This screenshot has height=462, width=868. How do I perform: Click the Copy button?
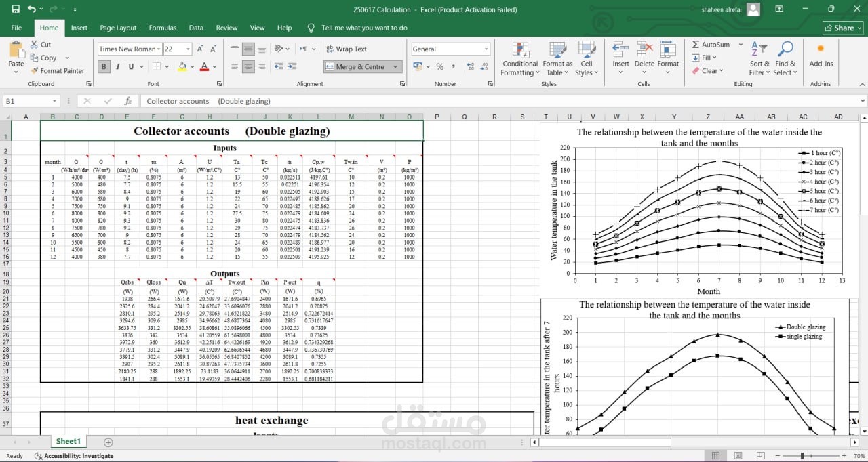(x=43, y=58)
